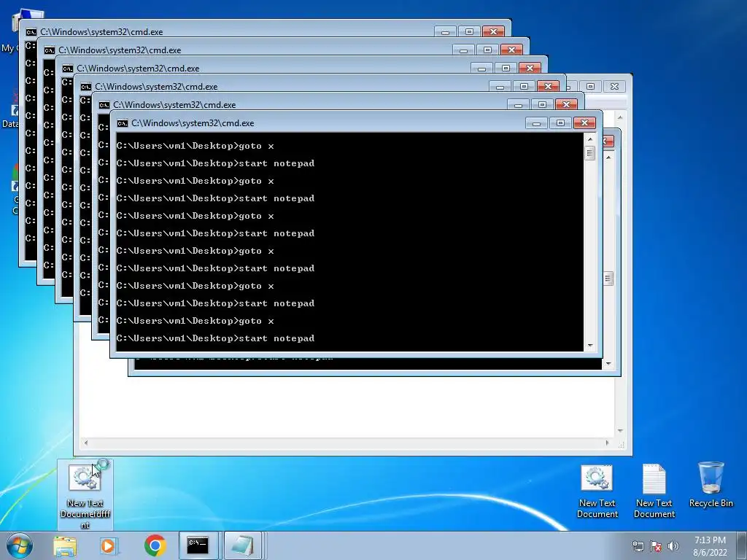Click the last 'start notepad' line in front cmd
747x560 pixels.
coord(215,338)
